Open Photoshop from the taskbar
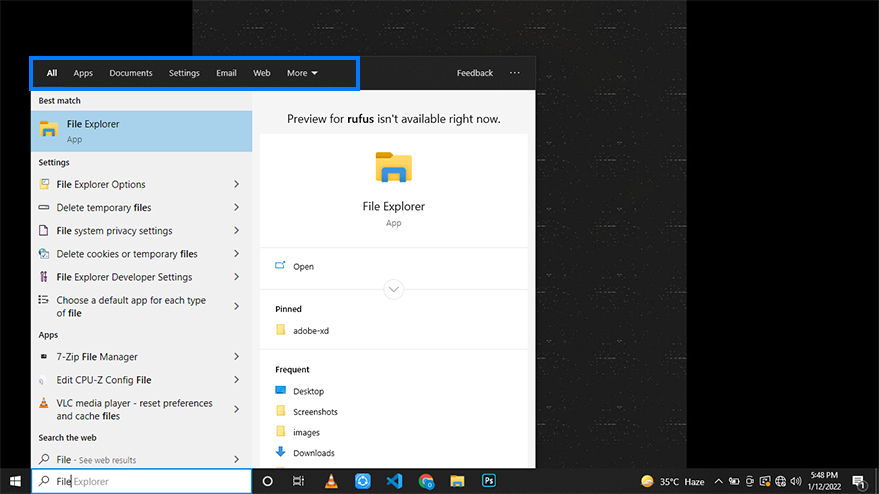 [x=489, y=481]
